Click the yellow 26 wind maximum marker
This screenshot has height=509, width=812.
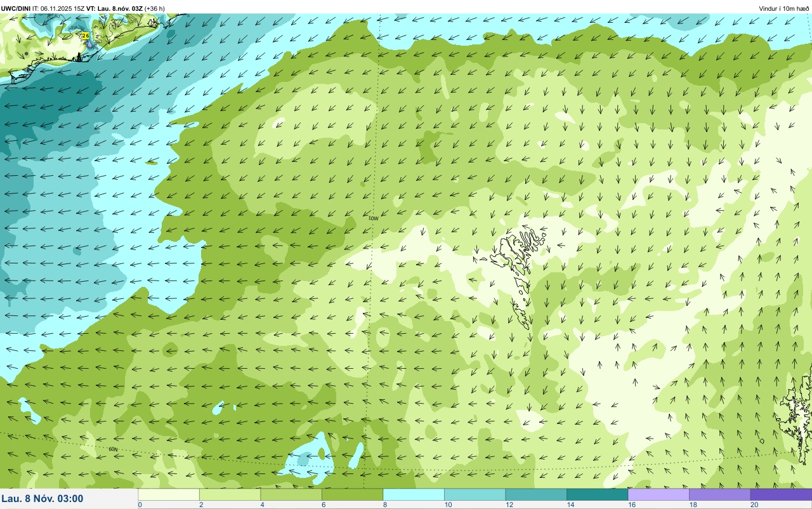coord(85,36)
